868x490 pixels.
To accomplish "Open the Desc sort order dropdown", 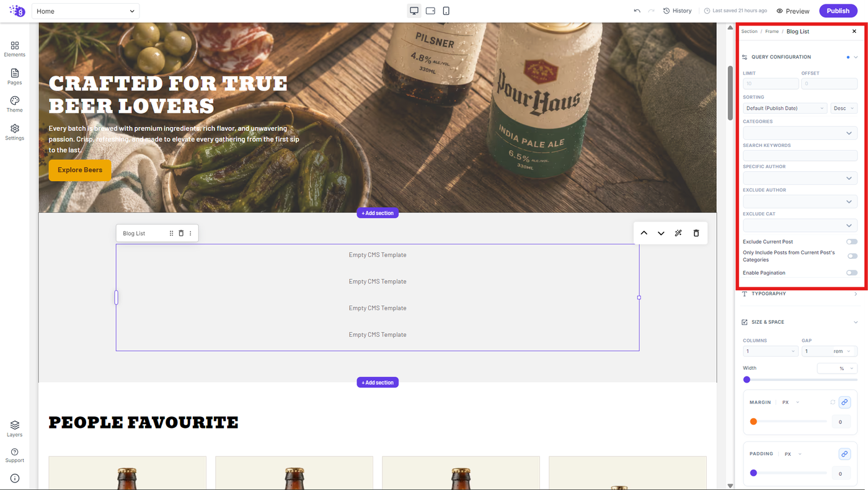I will (x=844, y=109).
